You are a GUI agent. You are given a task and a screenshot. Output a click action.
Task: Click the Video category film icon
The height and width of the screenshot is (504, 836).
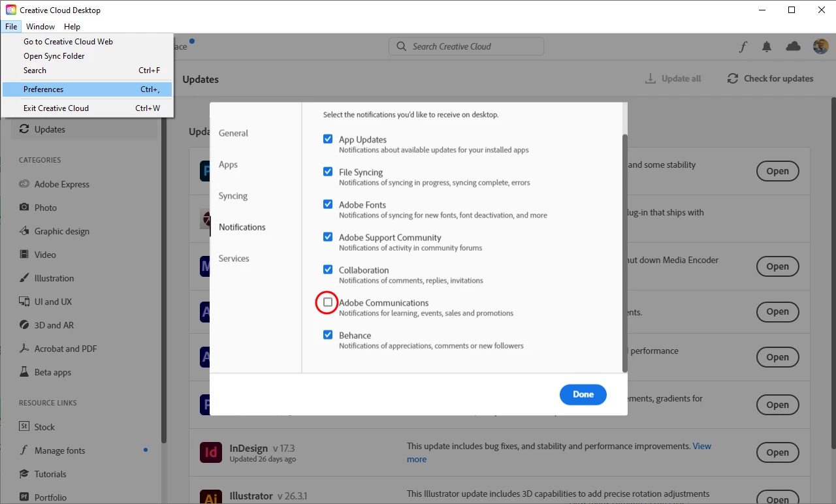24,255
